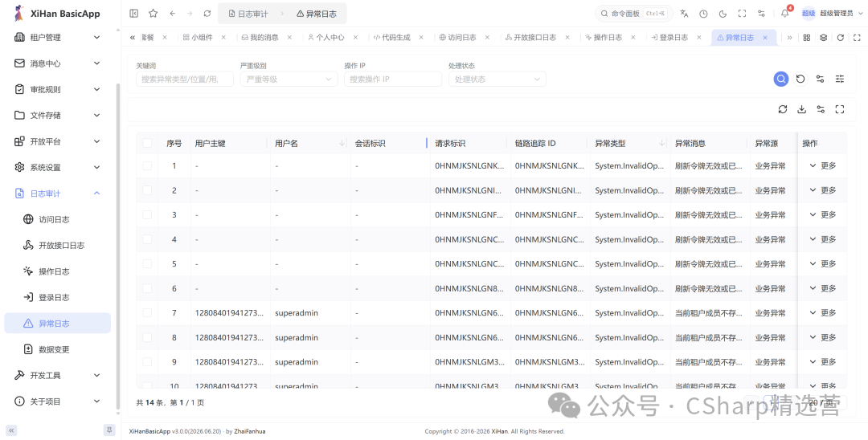Check the row 7 checkbox
The width and height of the screenshot is (868, 440).
[147, 313]
